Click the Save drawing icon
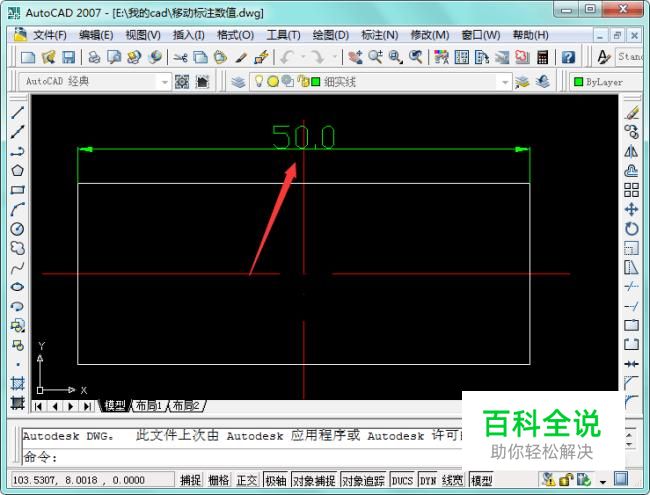The width and height of the screenshot is (650, 495). (x=68, y=57)
